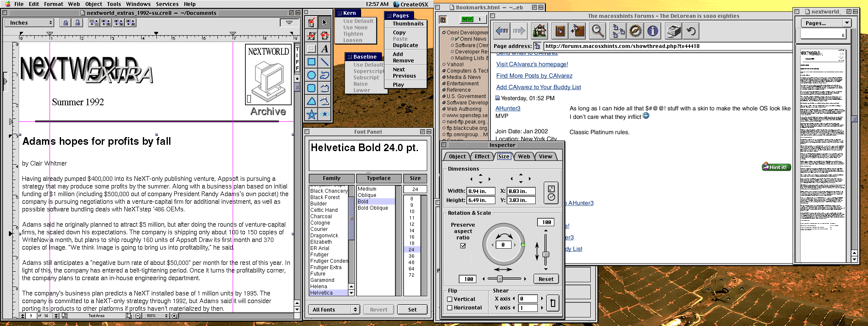Select Media & News bookmark bullet
868x326 pixels.
click(444, 77)
